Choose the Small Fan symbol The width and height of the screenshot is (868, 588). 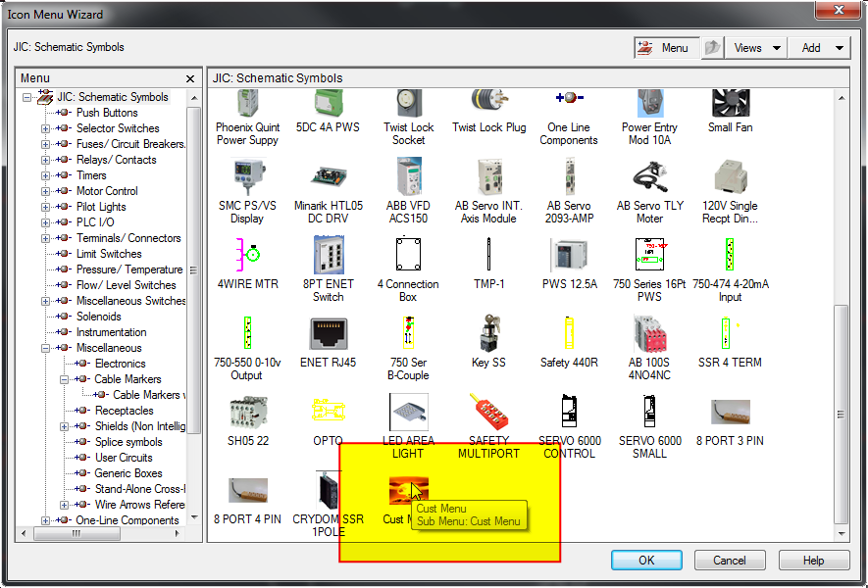pos(730,104)
